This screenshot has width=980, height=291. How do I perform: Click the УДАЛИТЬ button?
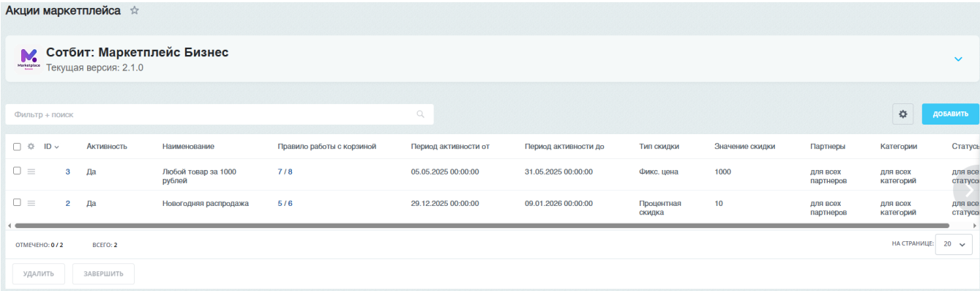[39, 274]
